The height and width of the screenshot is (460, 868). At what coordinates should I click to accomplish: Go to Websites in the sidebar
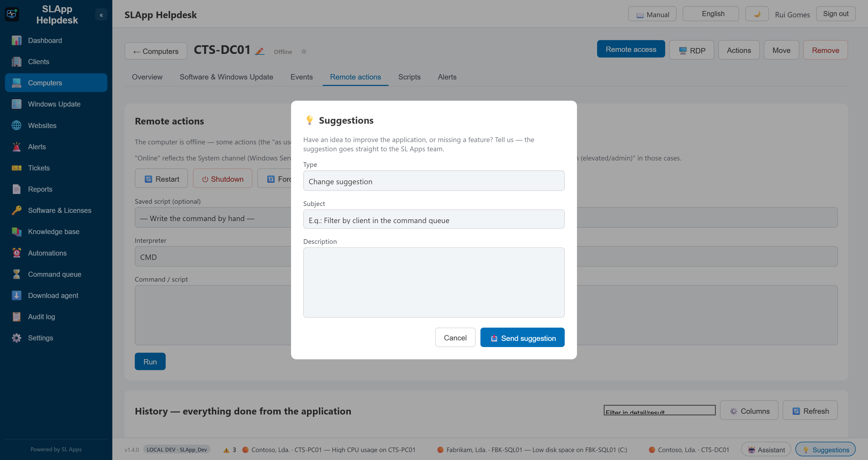(x=56, y=125)
